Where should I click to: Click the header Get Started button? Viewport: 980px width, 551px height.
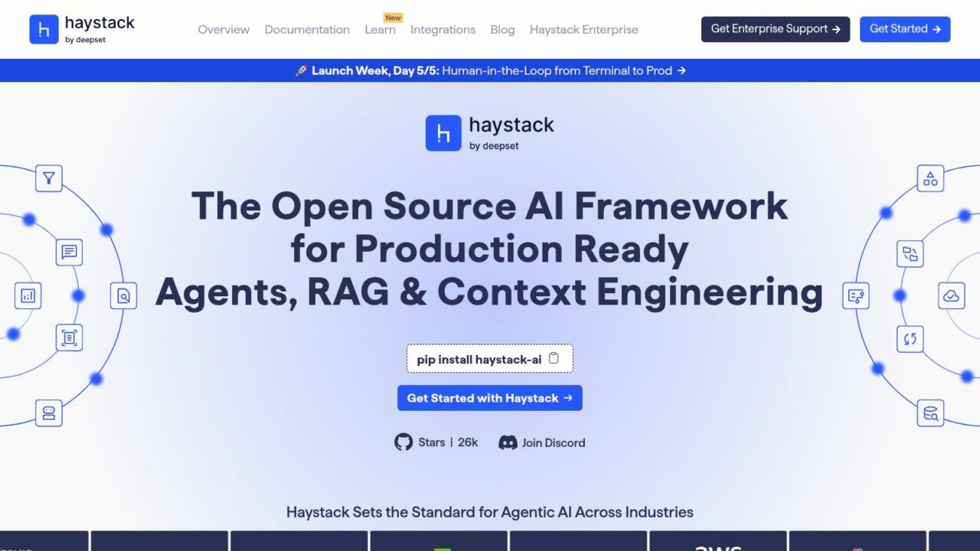[x=905, y=29]
